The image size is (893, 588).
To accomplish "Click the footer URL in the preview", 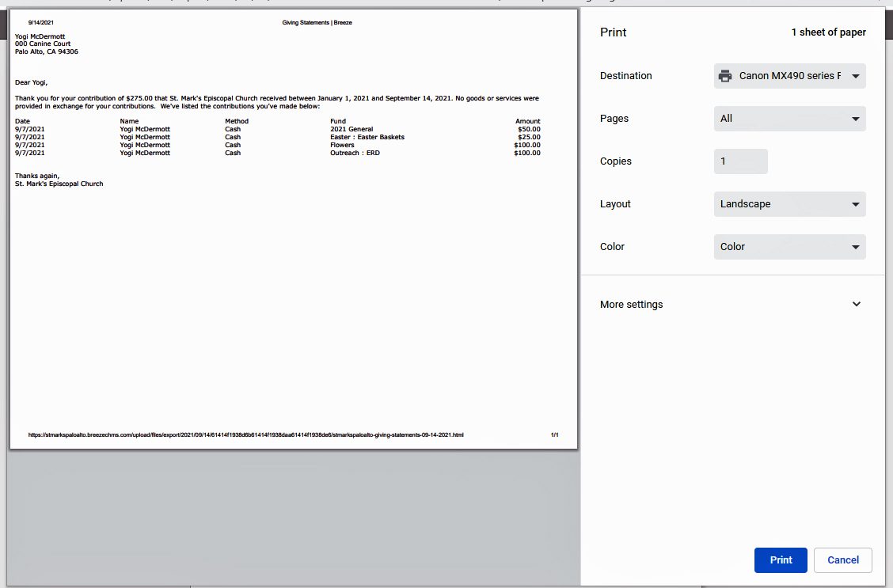I will 245,435.
